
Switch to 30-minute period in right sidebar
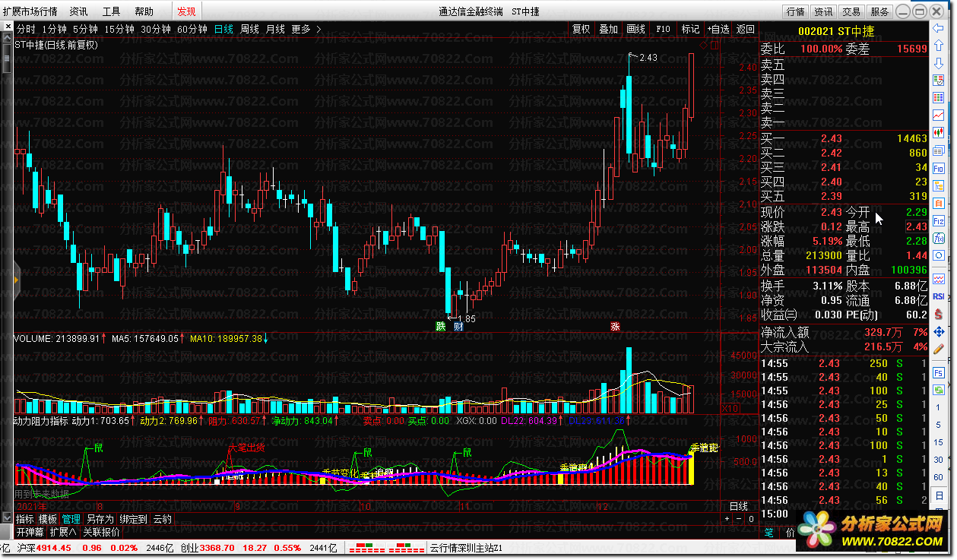click(938, 460)
